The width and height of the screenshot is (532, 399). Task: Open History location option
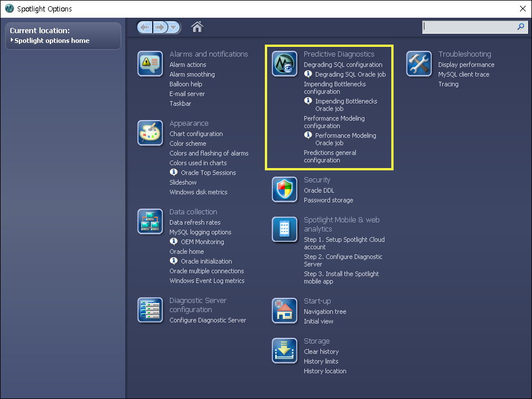pos(325,371)
